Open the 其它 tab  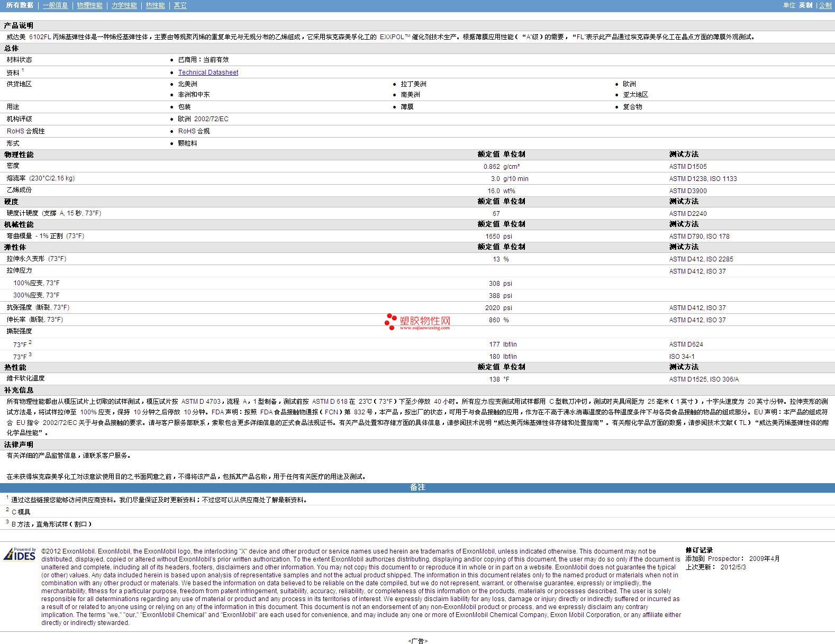[180, 5]
